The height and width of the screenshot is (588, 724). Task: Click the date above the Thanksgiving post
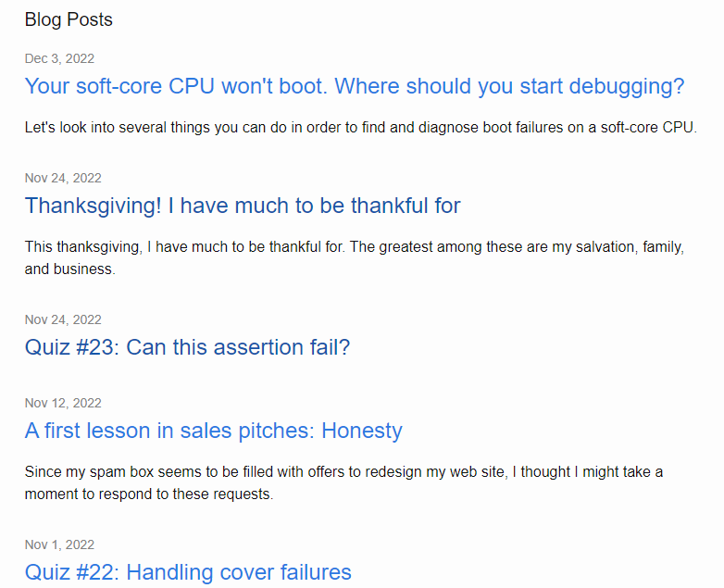[x=63, y=178]
